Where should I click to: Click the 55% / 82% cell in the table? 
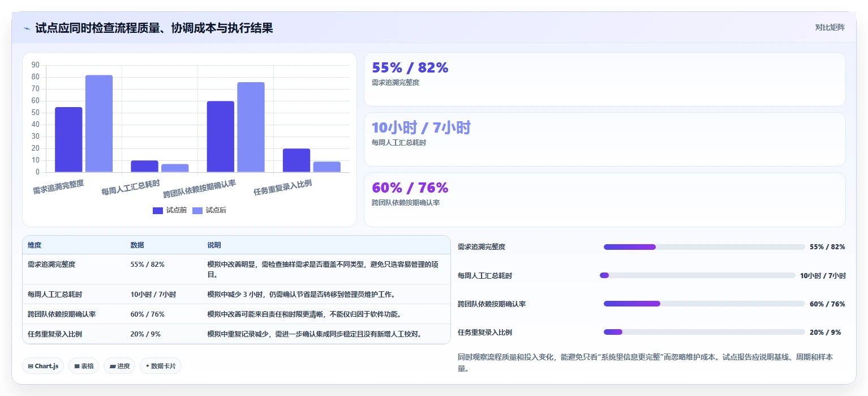point(147,265)
